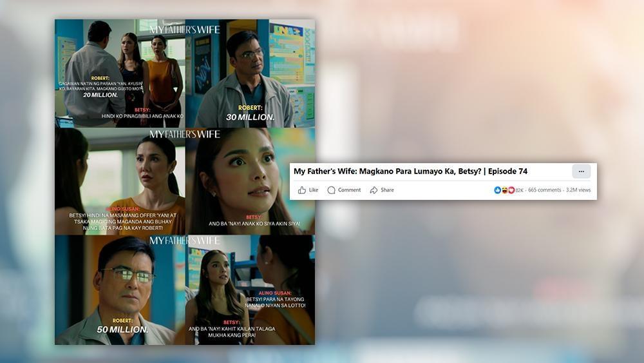
Task: View the 82K reactions count
Action: (520, 190)
